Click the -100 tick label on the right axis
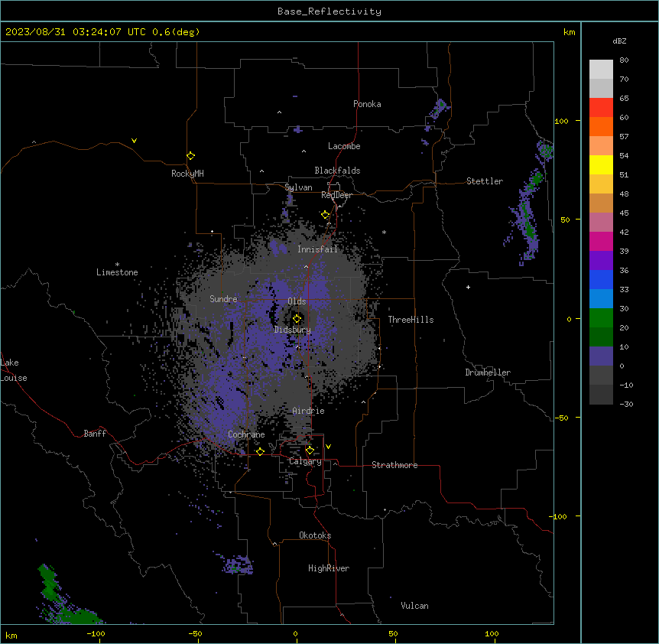 [559, 516]
